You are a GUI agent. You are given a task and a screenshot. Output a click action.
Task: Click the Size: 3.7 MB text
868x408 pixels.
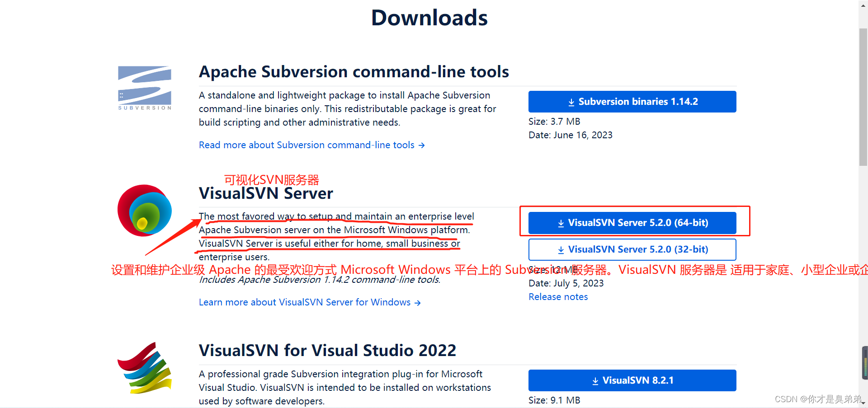click(554, 122)
